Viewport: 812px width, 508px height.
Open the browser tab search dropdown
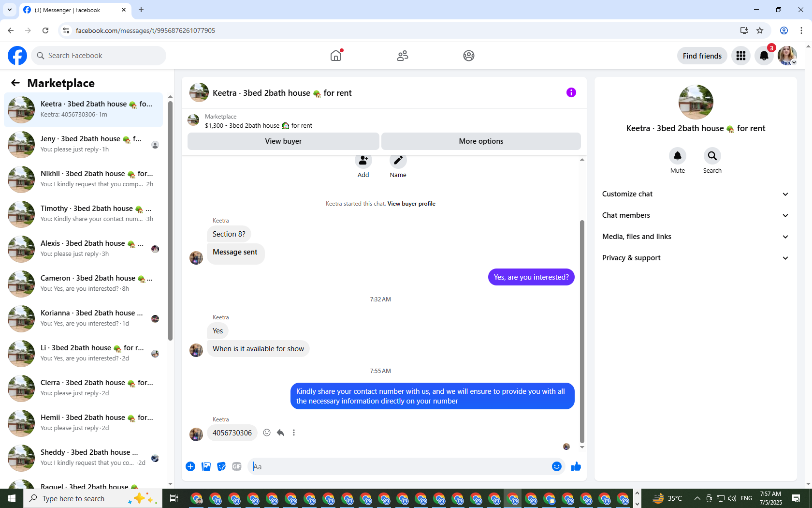click(10, 10)
